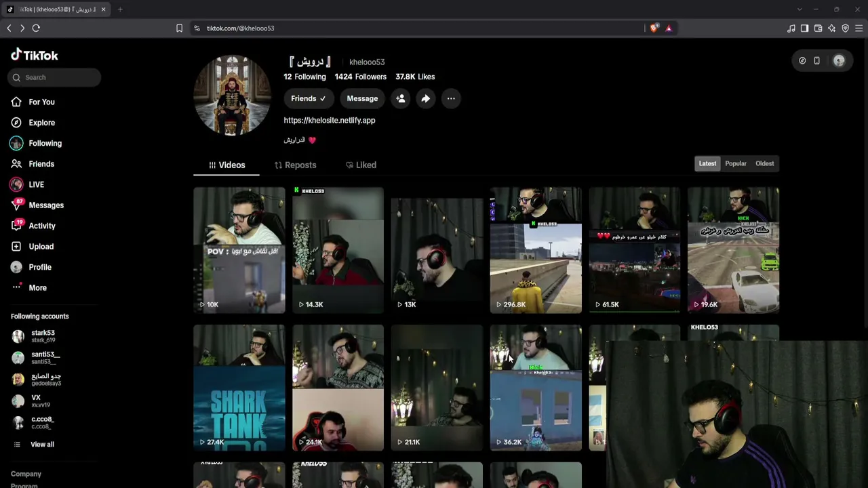Open Messages inbox
This screenshot has height=488, width=868.
(46, 205)
